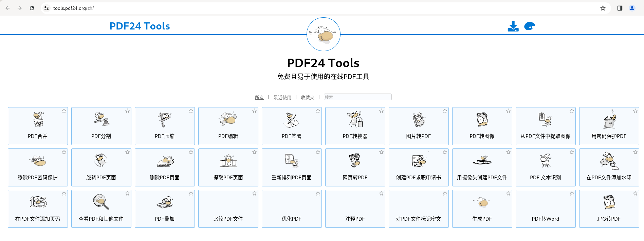Open the 用摄像头创建PDF文件 tool icon
This screenshot has width=644, height=241.
482,160
